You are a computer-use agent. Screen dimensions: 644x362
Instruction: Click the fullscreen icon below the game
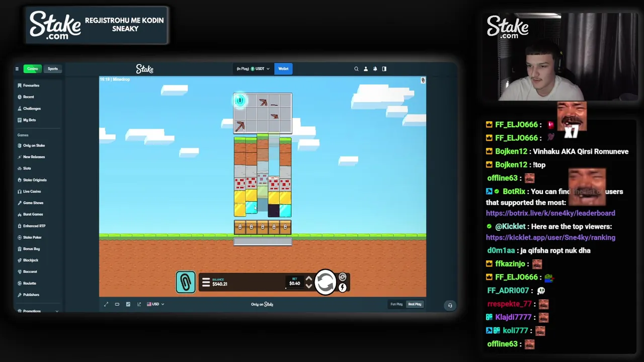[x=106, y=304]
